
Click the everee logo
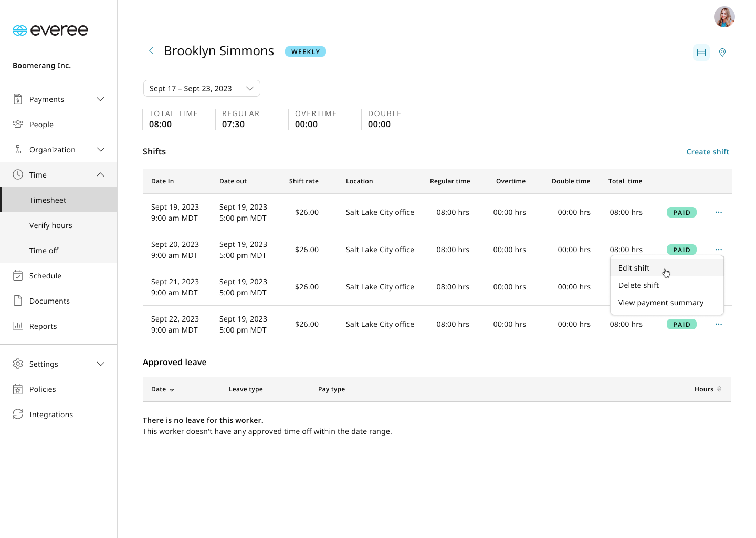coord(50,30)
